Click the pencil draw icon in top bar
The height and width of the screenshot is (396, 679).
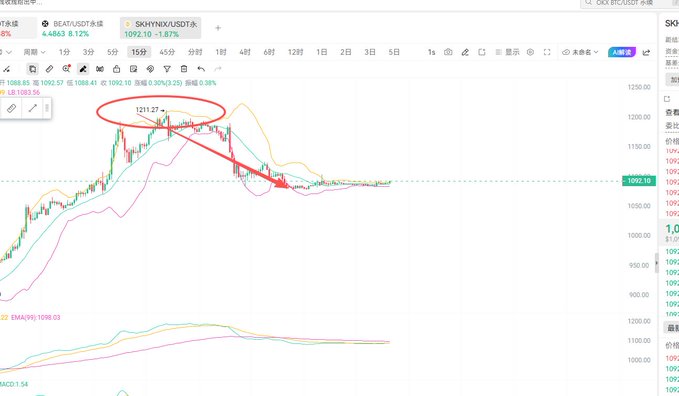465,52
